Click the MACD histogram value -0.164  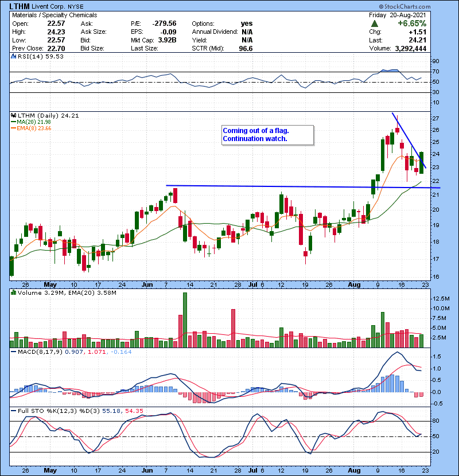click(x=121, y=352)
